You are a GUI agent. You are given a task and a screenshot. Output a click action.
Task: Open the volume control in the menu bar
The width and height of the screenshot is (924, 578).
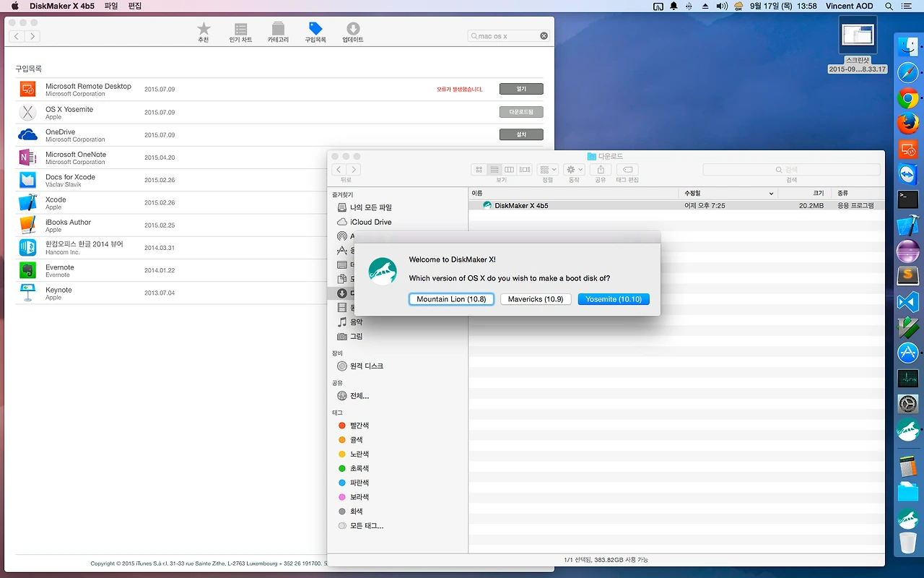click(722, 6)
